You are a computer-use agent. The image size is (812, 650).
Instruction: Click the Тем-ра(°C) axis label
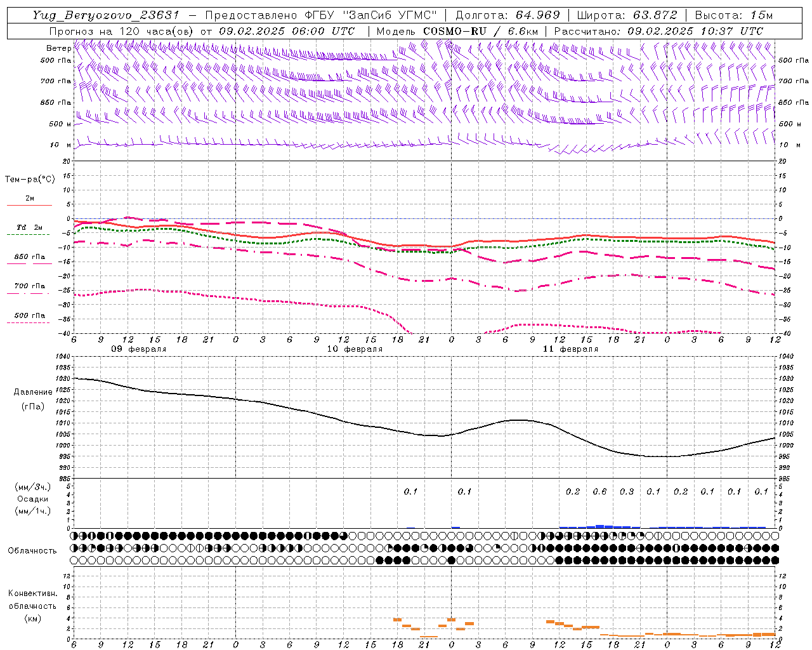click(30, 180)
